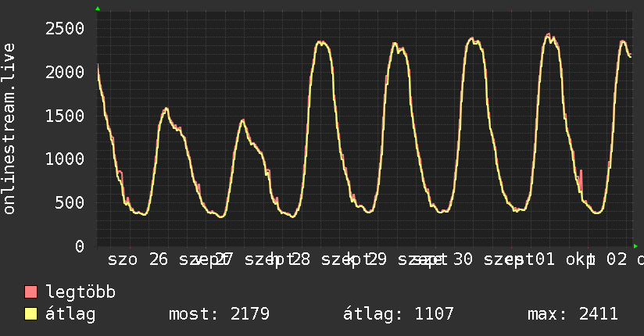Click the 2000 y-axis label
Image resolution: width=644 pixels, height=336 pixels.
(x=65, y=73)
